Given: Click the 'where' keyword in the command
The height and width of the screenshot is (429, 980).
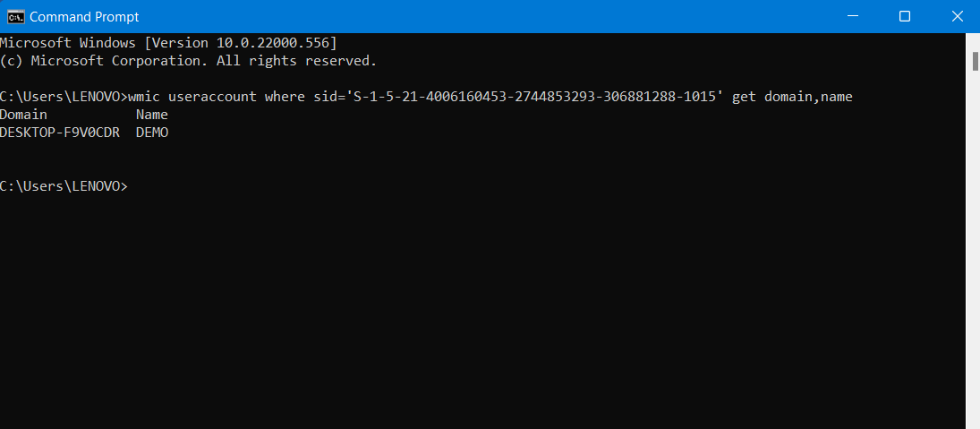Looking at the screenshot, I should 283,97.
